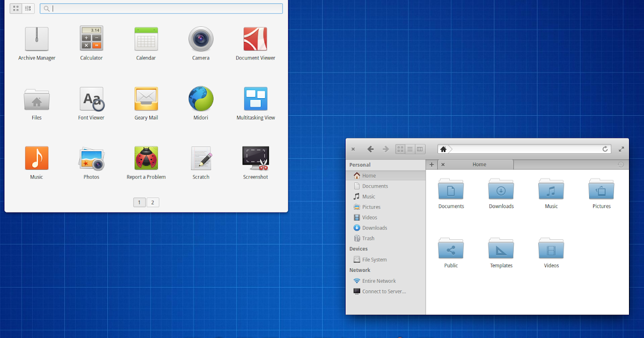Open Videos in the sidebar
The width and height of the screenshot is (644, 338).
385,217
